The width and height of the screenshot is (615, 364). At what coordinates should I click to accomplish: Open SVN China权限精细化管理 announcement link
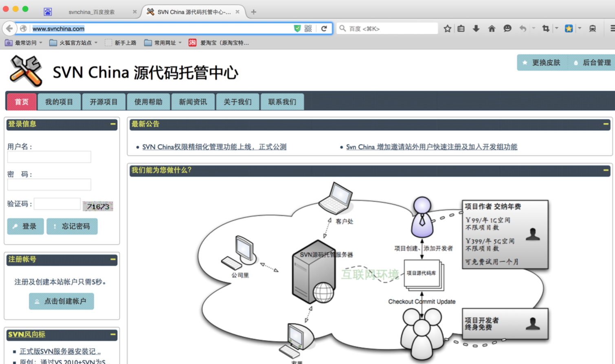214,147
